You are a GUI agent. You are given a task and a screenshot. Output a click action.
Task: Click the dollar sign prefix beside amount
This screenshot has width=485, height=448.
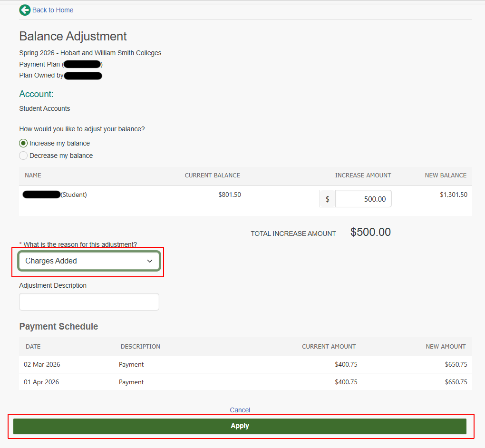[328, 199]
